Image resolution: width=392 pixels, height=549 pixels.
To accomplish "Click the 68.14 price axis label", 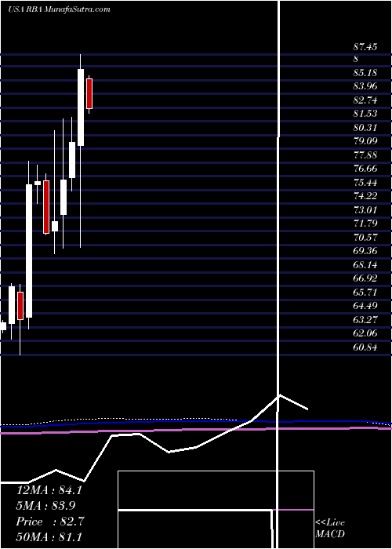I will [x=365, y=265].
